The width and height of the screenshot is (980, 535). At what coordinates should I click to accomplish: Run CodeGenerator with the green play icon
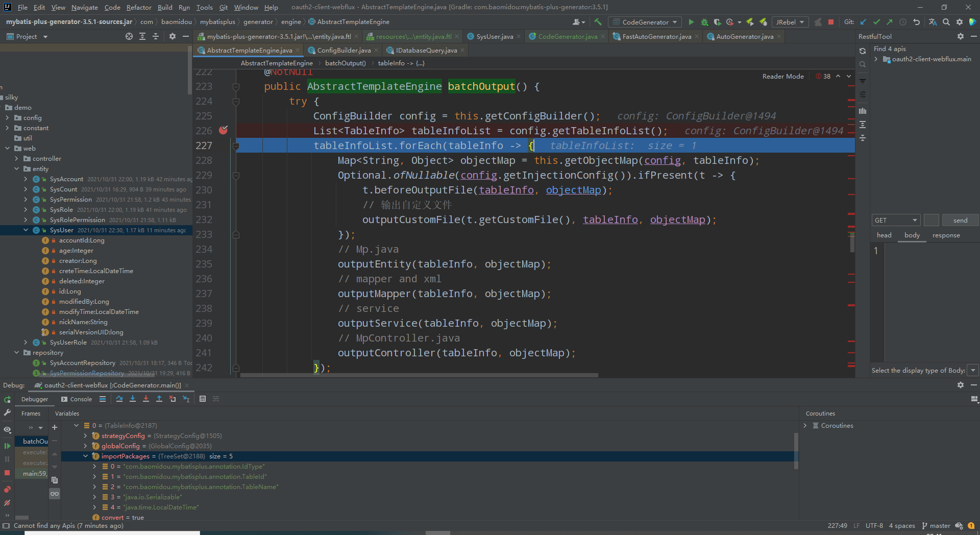[691, 22]
